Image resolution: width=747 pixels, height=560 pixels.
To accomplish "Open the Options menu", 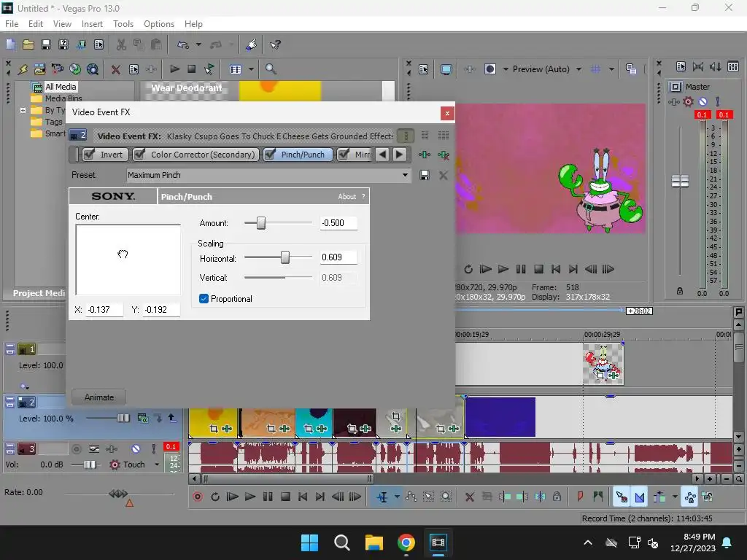I will point(158,24).
